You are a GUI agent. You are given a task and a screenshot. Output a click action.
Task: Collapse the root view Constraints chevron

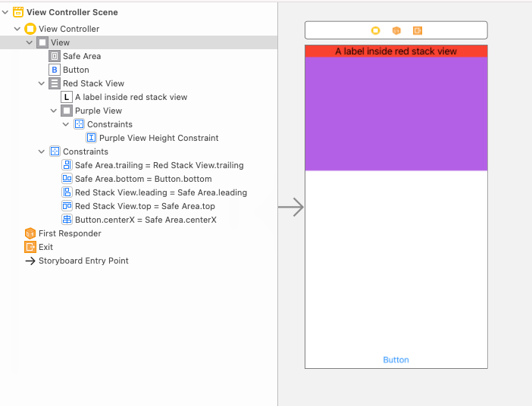click(x=42, y=151)
